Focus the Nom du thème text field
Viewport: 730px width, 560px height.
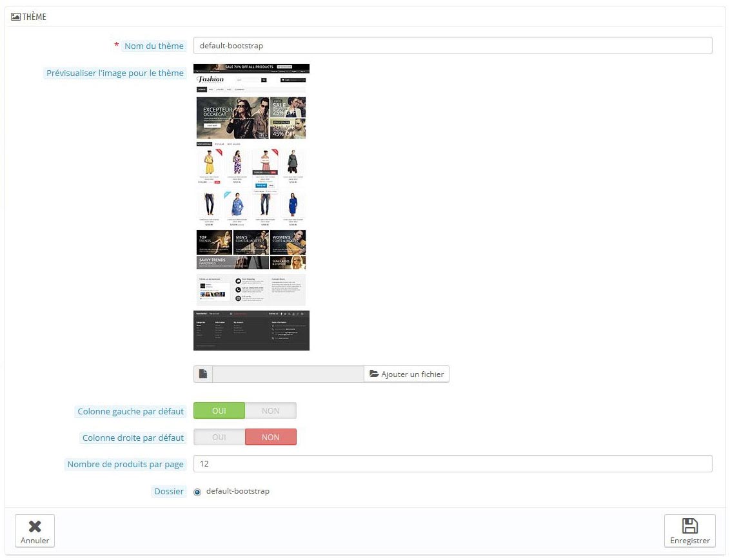pyautogui.click(x=453, y=46)
